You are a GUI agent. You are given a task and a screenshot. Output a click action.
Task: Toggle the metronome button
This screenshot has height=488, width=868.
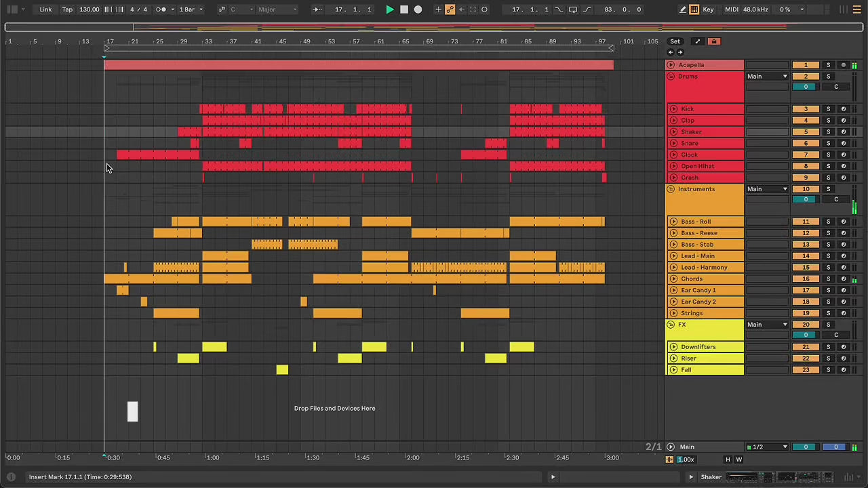162,9
